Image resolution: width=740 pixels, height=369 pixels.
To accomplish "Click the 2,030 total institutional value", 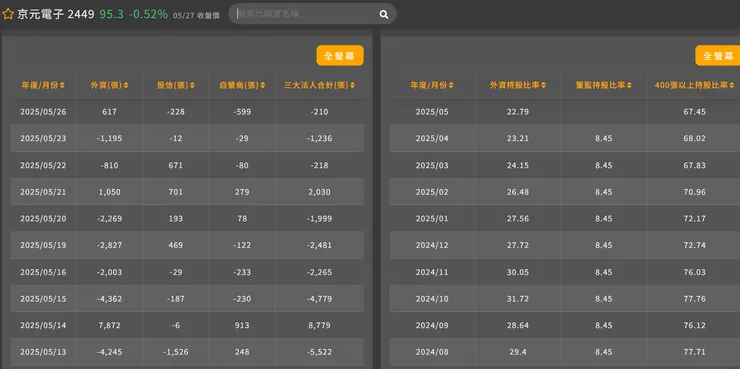I will coord(320,192).
